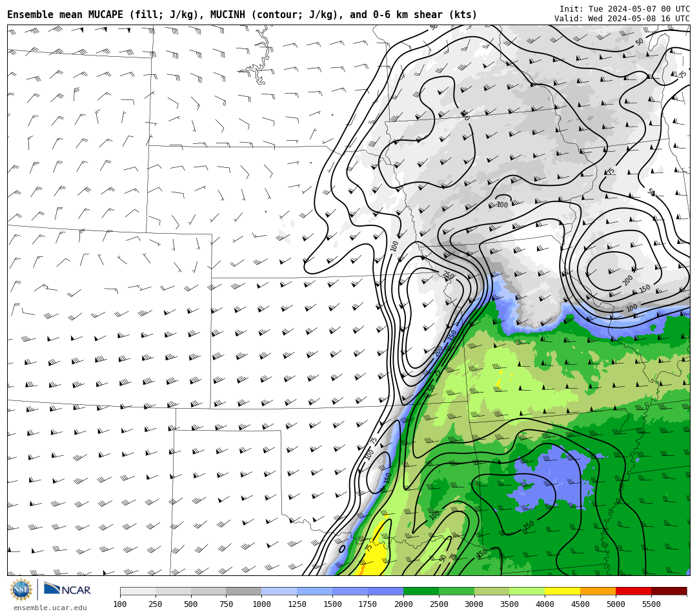The width and height of the screenshot is (697, 616).
Task: Click the colorbar tick label 500
Action: click(190, 604)
